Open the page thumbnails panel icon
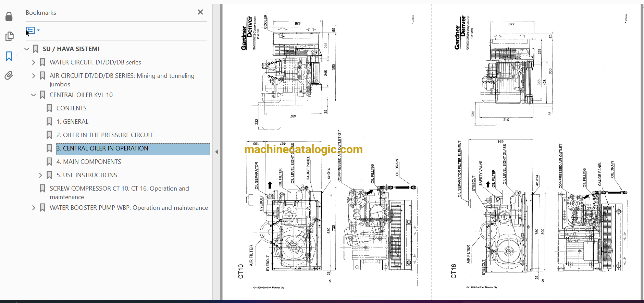644x303 pixels. pos(9,36)
